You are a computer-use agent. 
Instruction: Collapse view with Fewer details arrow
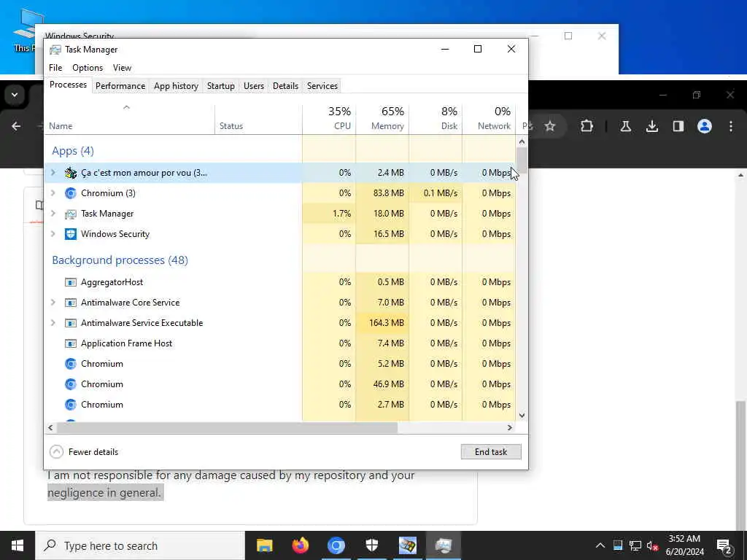(x=56, y=451)
